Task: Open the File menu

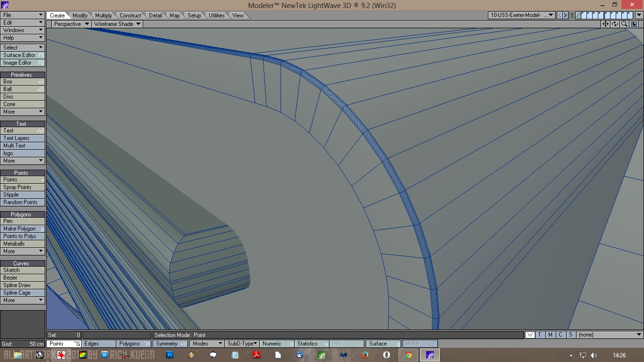Action: (x=22, y=15)
